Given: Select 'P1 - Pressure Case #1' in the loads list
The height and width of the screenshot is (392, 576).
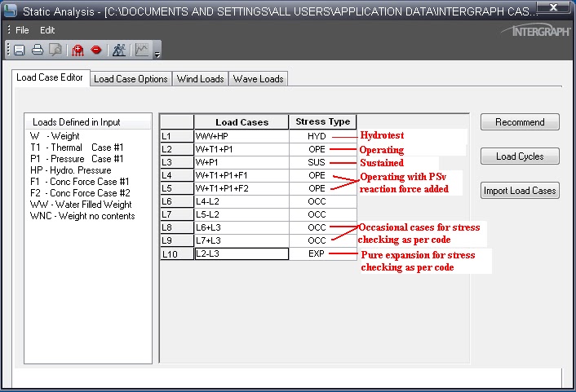Looking at the screenshot, I should click(77, 159).
